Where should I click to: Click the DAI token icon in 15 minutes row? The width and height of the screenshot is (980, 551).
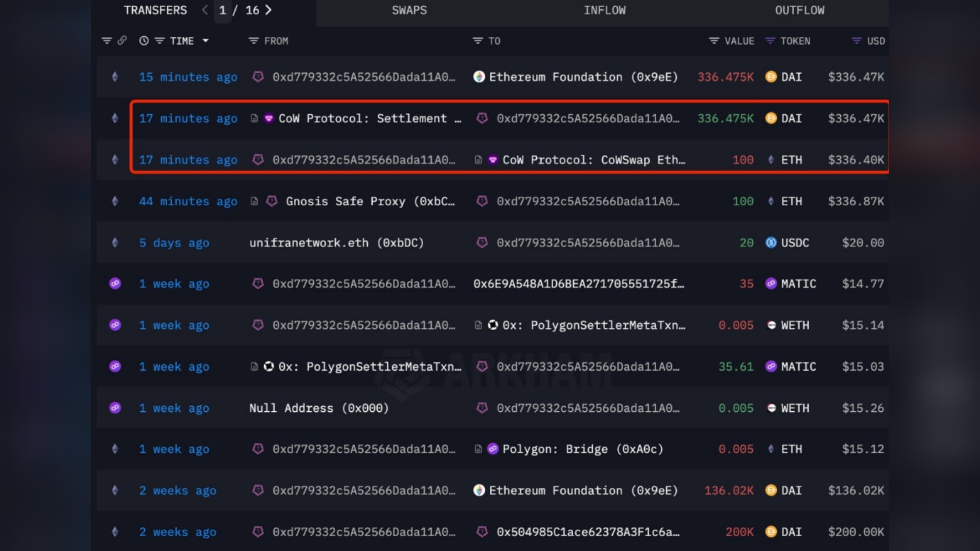771,77
